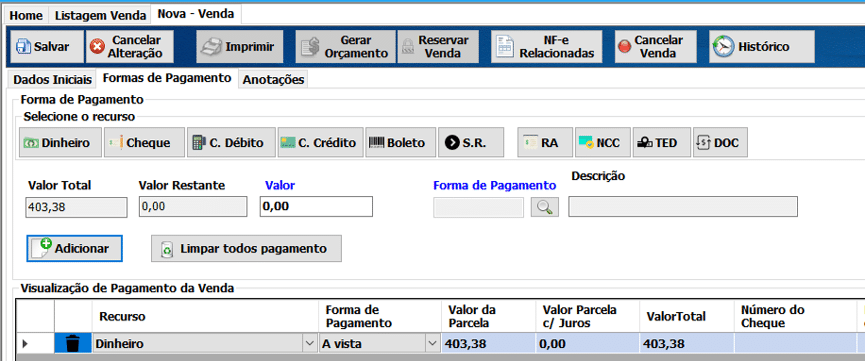Image resolution: width=865 pixels, height=361 pixels.
Task: Select RA payment resource
Action: tap(545, 143)
